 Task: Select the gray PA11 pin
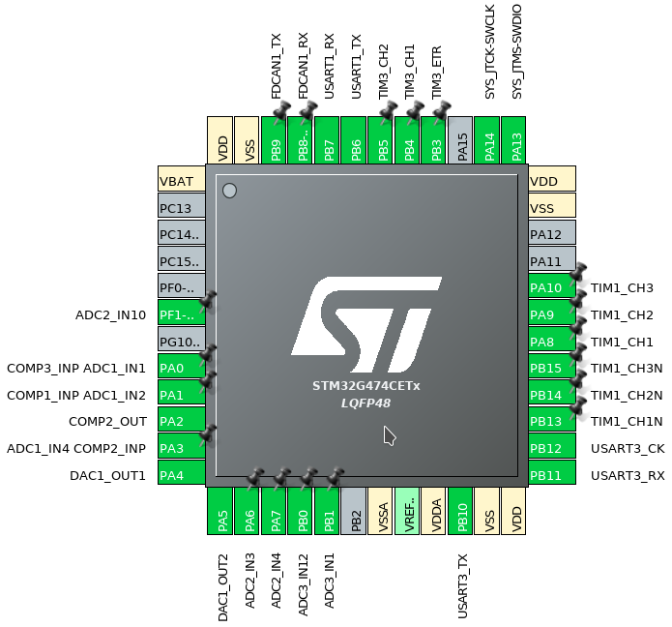[x=552, y=259]
